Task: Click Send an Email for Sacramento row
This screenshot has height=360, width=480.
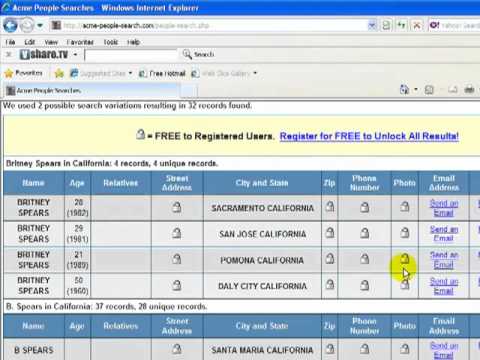Action: [x=444, y=208]
